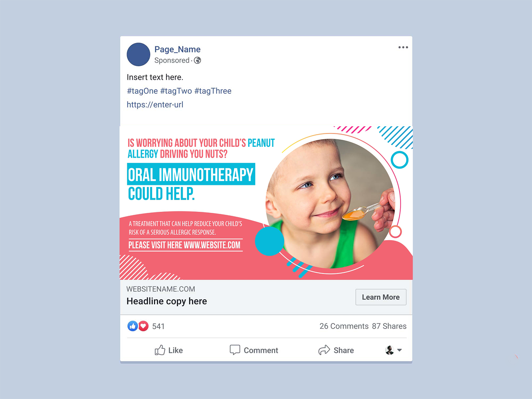Click the Learn More button

point(381,297)
